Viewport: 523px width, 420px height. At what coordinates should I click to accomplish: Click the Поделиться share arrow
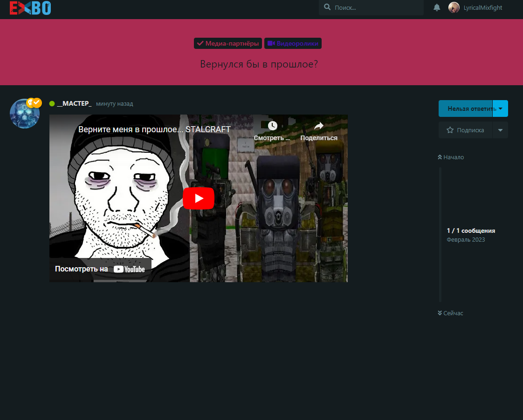[319, 126]
